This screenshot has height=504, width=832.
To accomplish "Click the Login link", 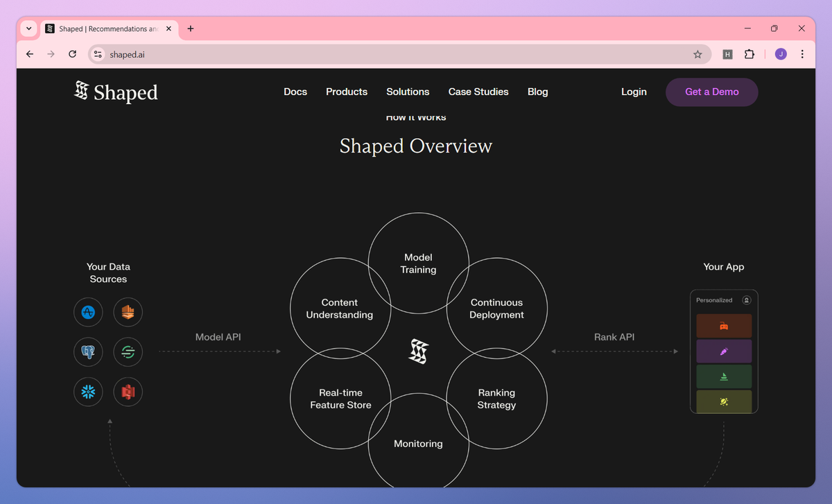I will [634, 92].
